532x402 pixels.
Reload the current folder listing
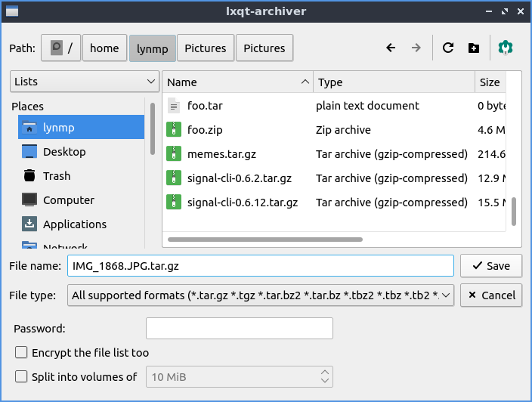[x=448, y=48]
